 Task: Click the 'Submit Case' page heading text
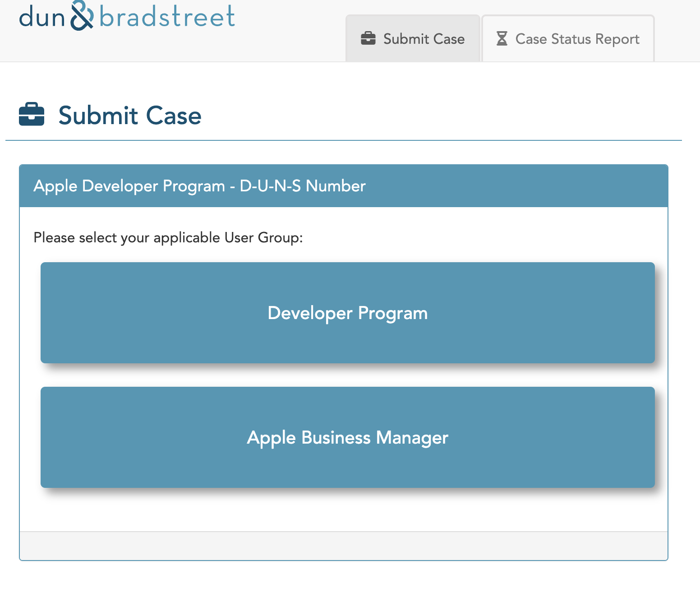tap(130, 116)
